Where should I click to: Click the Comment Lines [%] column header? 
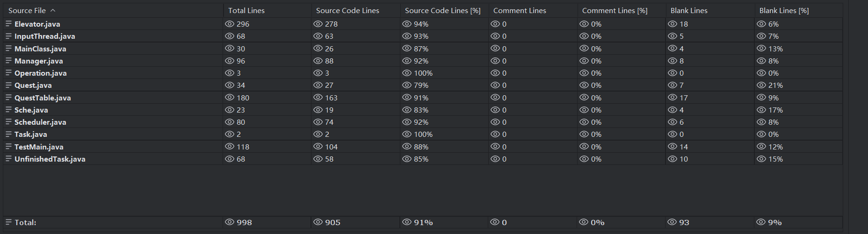(615, 10)
